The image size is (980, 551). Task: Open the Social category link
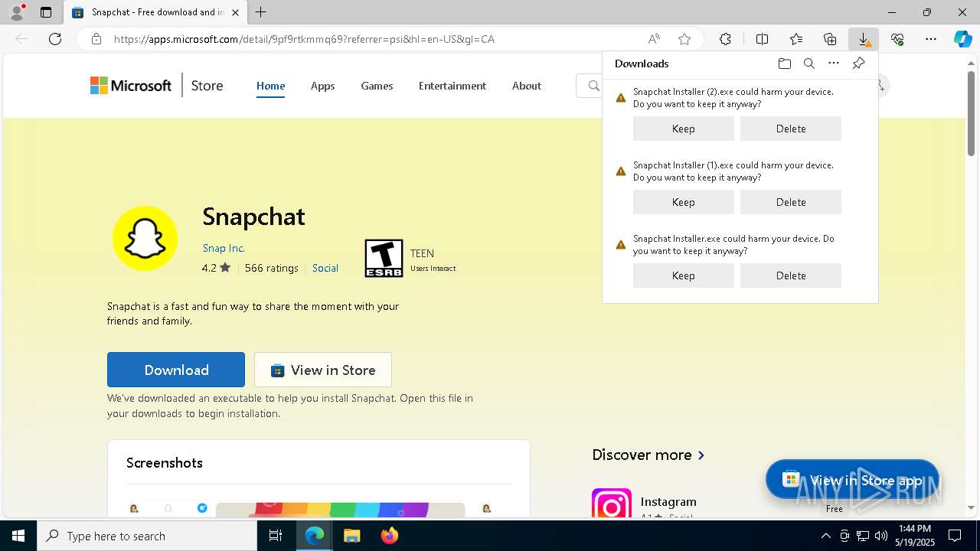pyautogui.click(x=325, y=268)
